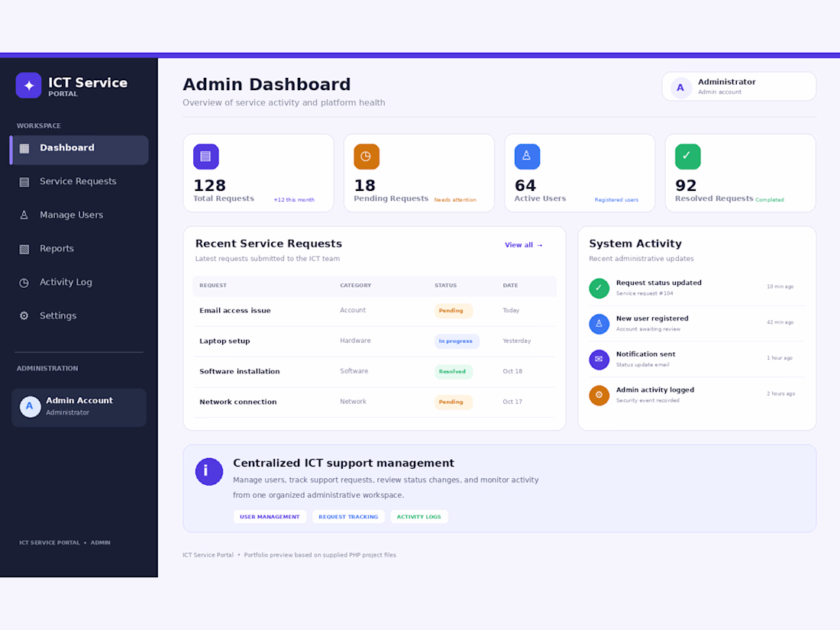This screenshot has width=840, height=630.
Task: Click the green check icon for Request status updated
Action: point(599,288)
